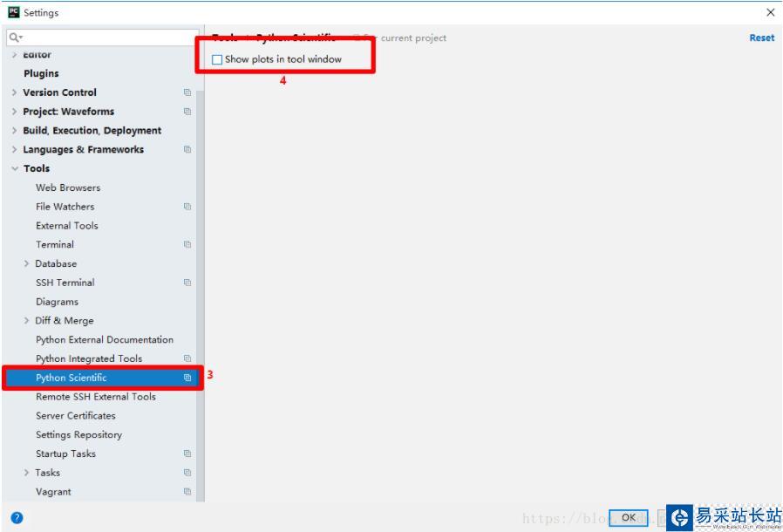
Task: Expand the Editor settings section
Action: click(x=16, y=54)
